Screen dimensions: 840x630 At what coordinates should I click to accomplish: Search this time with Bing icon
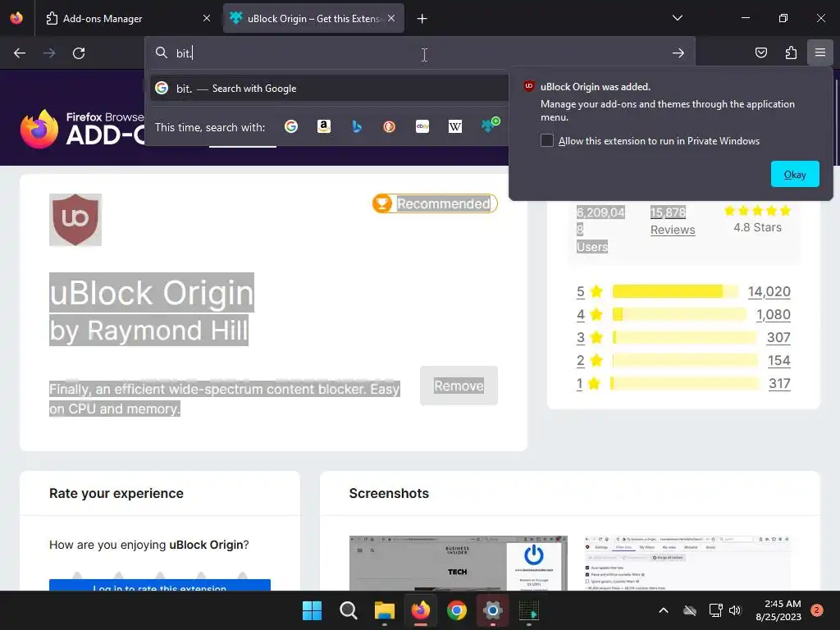click(357, 126)
